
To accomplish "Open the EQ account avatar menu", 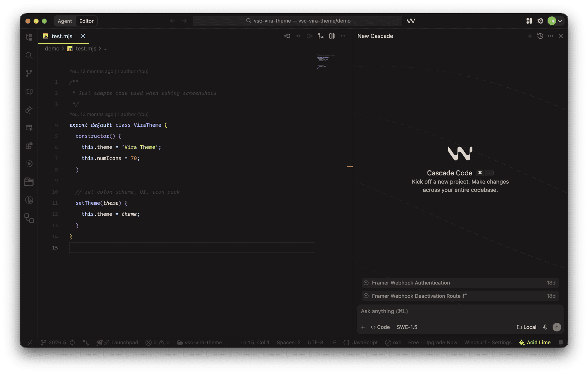I will [x=555, y=21].
